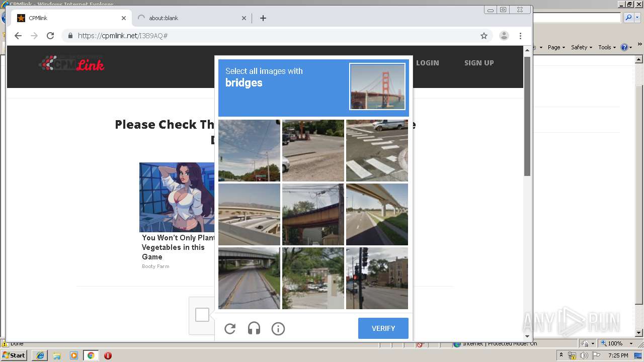Click the CPM Link logo

(x=71, y=63)
